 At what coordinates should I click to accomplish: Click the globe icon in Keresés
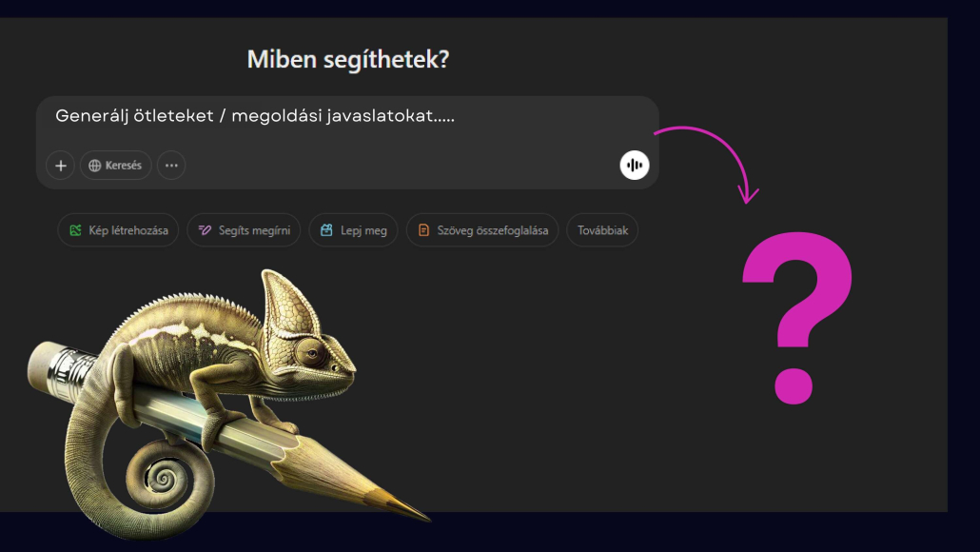(x=95, y=166)
